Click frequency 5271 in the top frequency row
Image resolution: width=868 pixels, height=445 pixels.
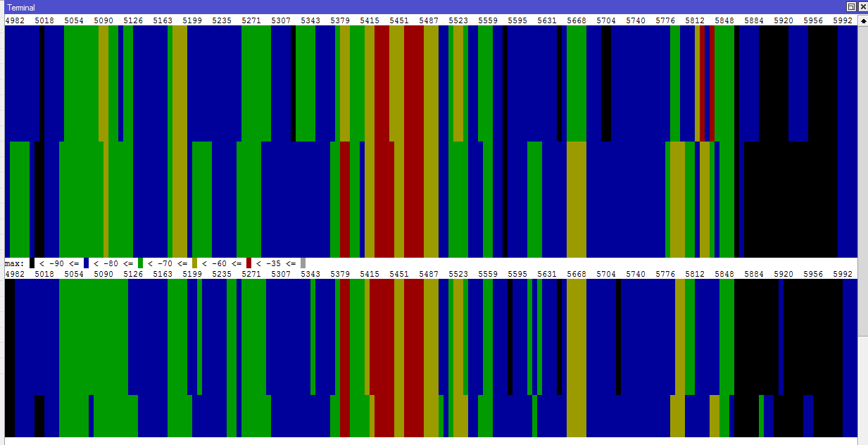click(x=251, y=20)
